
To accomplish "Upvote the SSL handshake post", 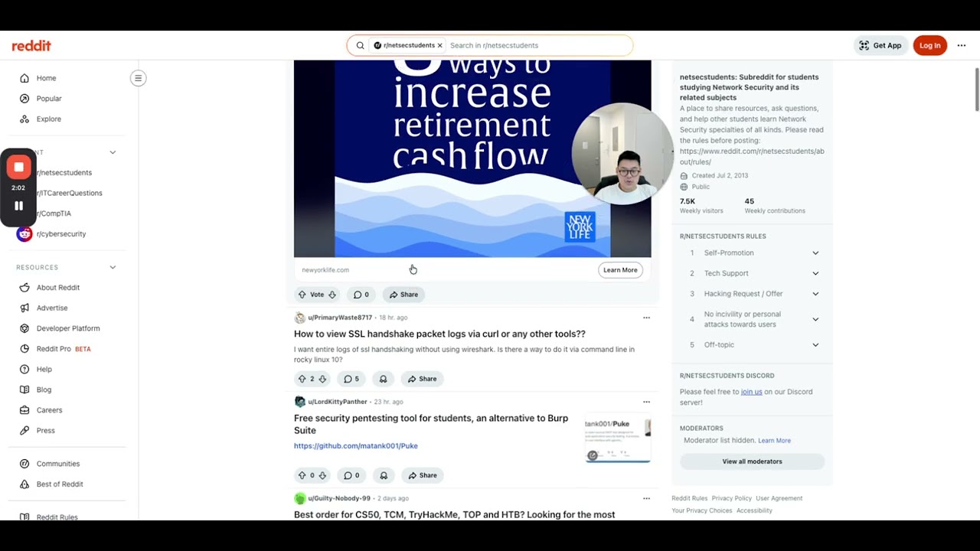I will (x=302, y=379).
